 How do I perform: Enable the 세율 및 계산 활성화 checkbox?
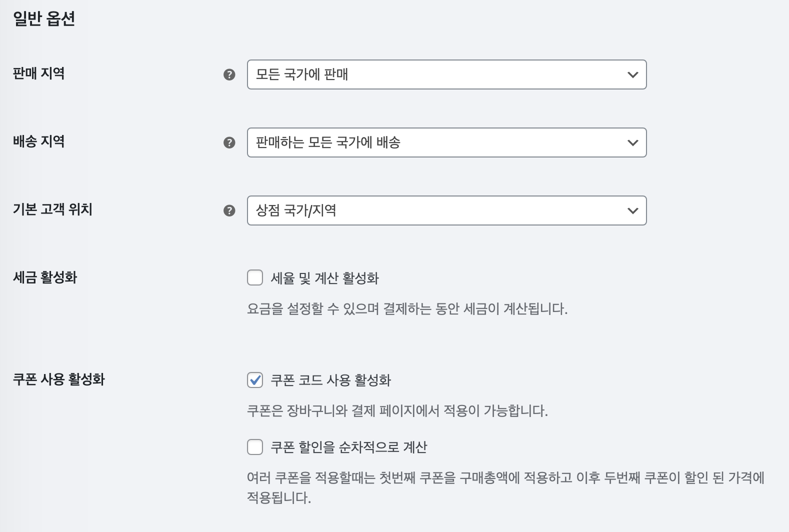255,277
